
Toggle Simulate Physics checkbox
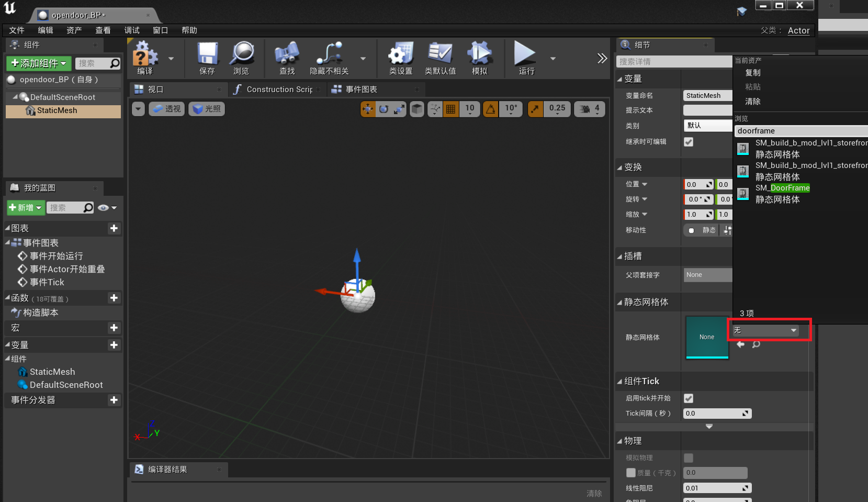pyautogui.click(x=689, y=458)
